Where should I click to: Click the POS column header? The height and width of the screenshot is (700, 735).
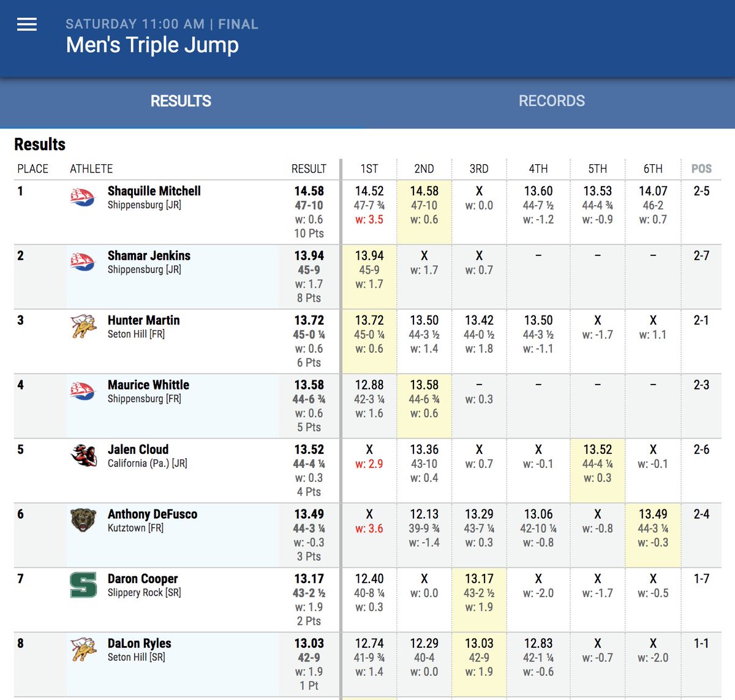tap(701, 169)
